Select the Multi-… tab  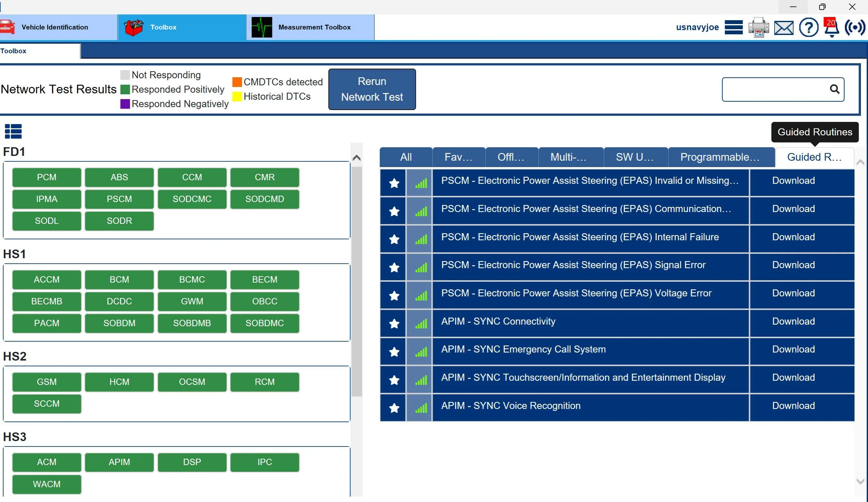571,157
